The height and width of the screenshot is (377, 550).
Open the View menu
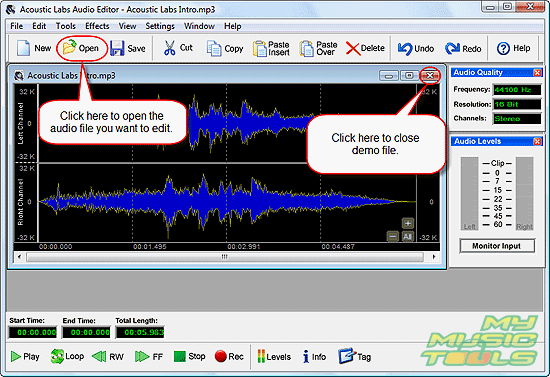[127, 26]
